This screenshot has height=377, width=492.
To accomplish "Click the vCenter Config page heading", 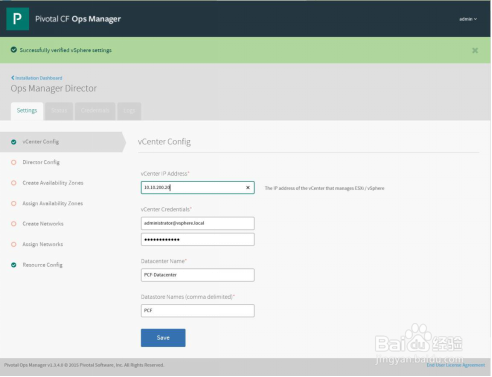I will coord(164,142).
